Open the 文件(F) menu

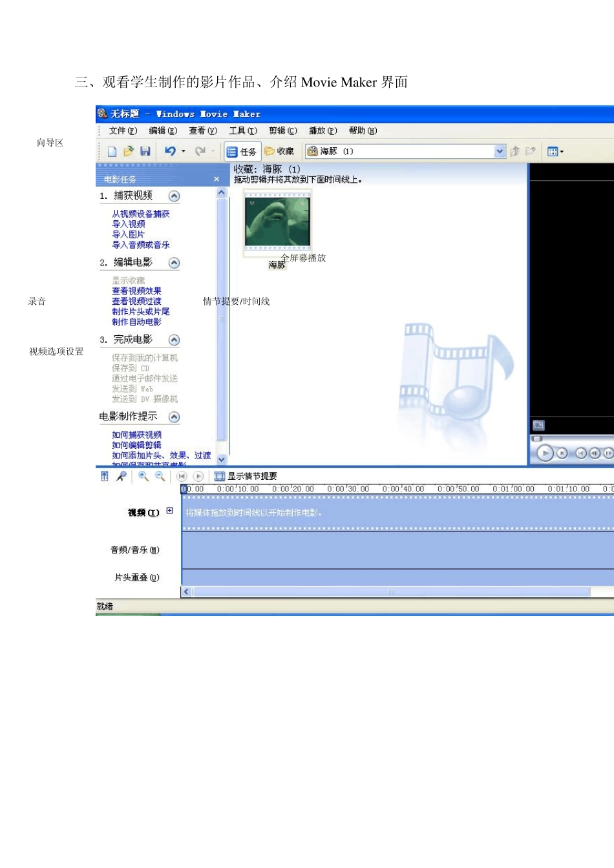pyautogui.click(x=123, y=130)
